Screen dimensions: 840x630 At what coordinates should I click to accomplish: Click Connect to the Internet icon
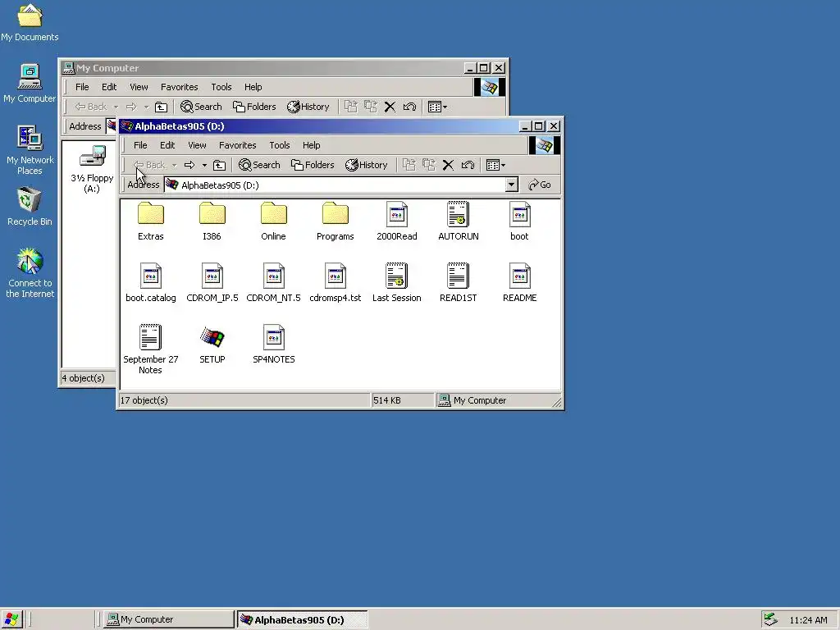pyautogui.click(x=30, y=272)
